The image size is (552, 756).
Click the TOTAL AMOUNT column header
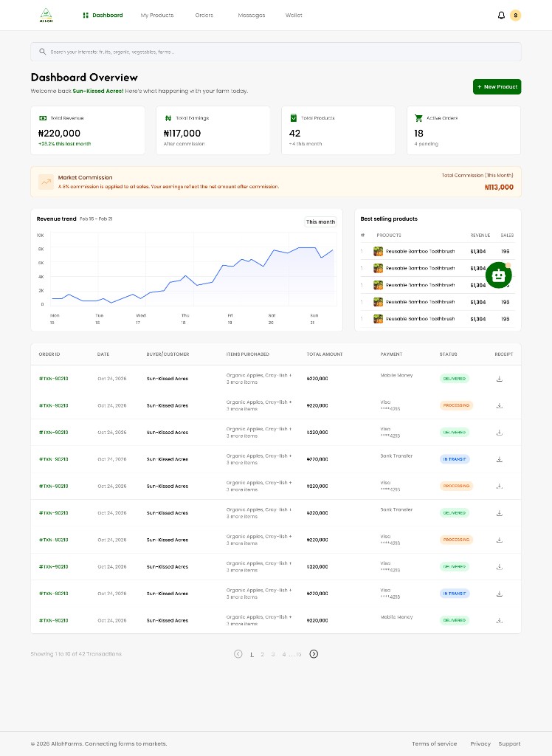325,354
